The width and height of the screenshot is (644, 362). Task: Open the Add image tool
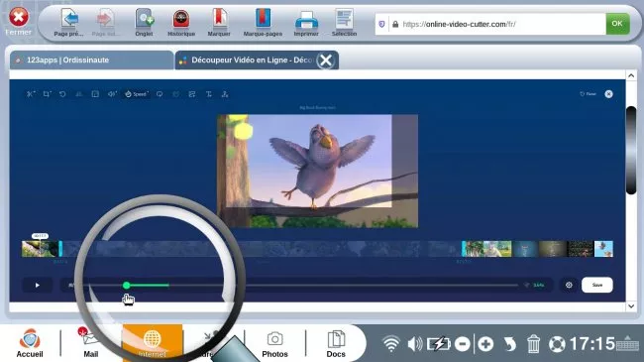[x=192, y=94]
